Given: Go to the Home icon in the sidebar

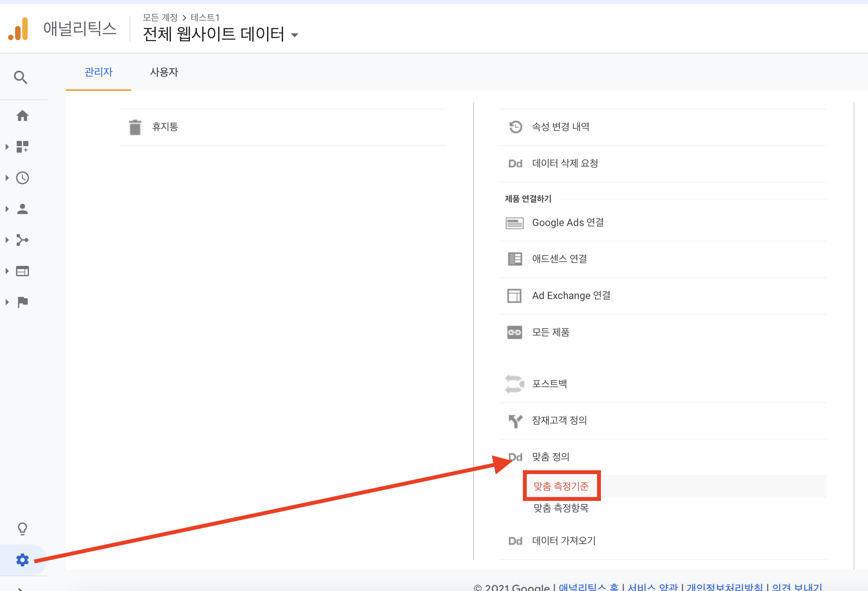Looking at the screenshot, I should (23, 116).
